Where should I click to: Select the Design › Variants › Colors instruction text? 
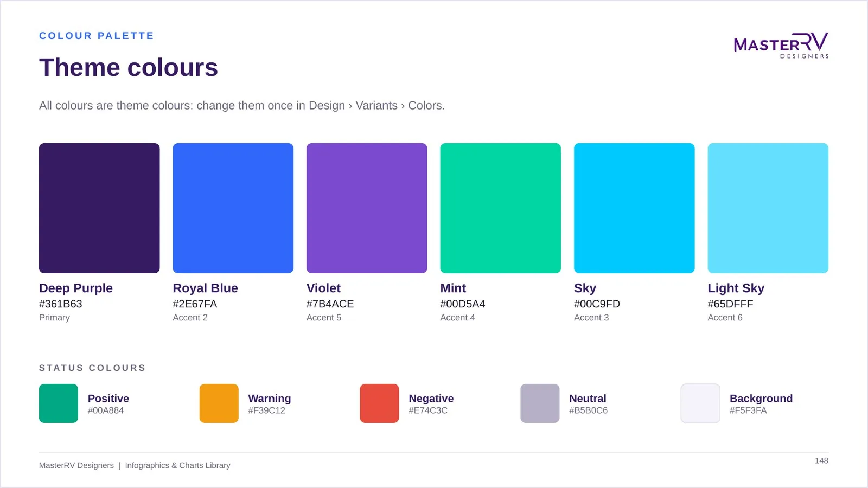click(242, 106)
